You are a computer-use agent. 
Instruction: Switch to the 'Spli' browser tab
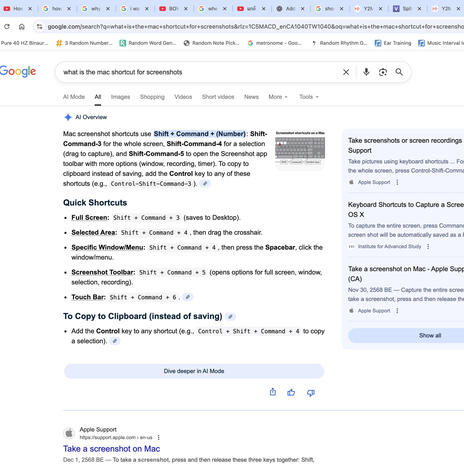click(x=403, y=9)
